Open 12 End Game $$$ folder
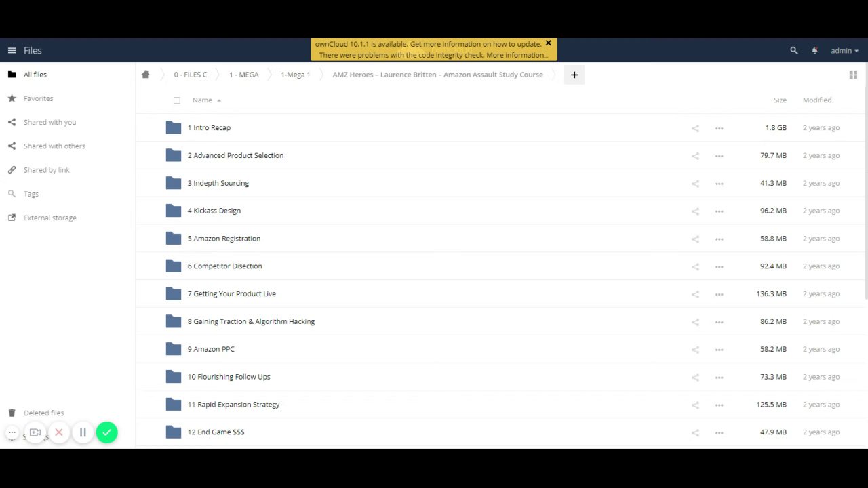 [216, 432]
